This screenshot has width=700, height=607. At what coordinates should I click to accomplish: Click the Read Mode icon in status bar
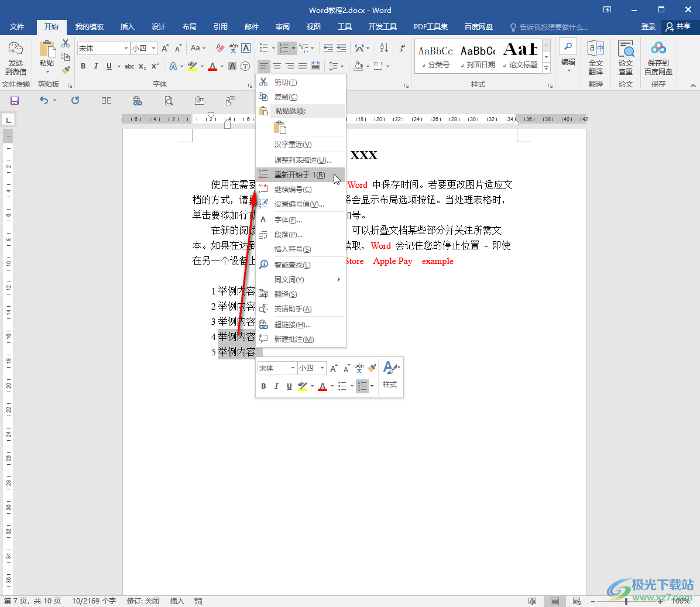click(x=532, y=601)
